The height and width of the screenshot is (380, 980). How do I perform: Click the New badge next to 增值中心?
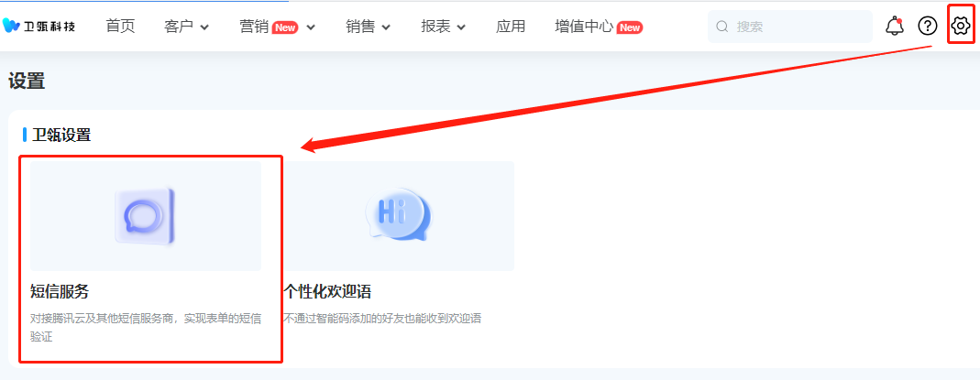(x=630, y=27)
